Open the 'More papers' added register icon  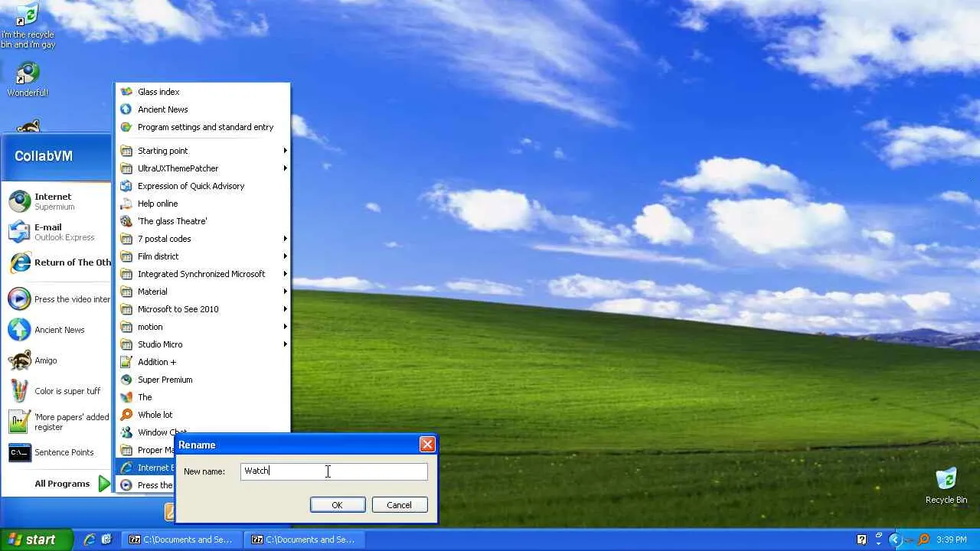click(x=19, y=422)
